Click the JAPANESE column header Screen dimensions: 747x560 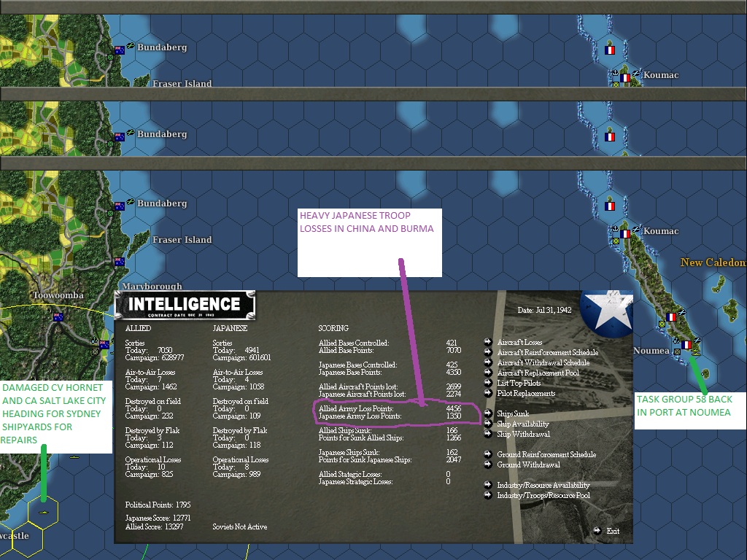(x=230, y=328)
